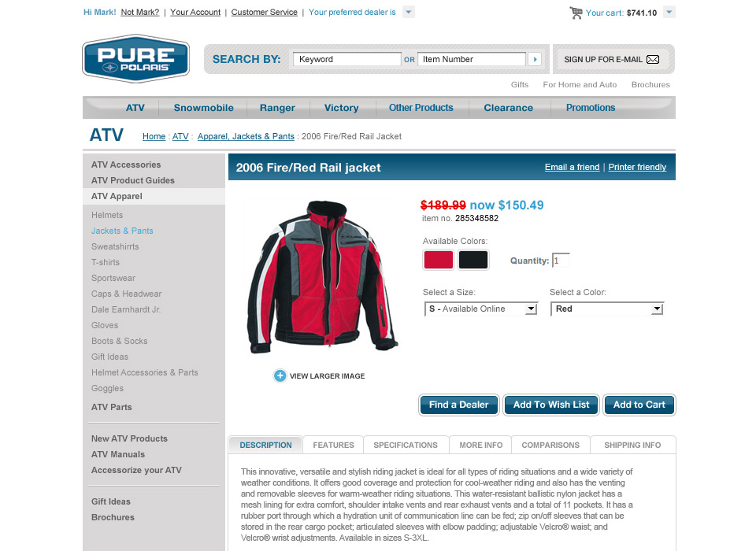Open the Shipping Info tab
This screenshot has width=756, height=551.
coord(632,445)
